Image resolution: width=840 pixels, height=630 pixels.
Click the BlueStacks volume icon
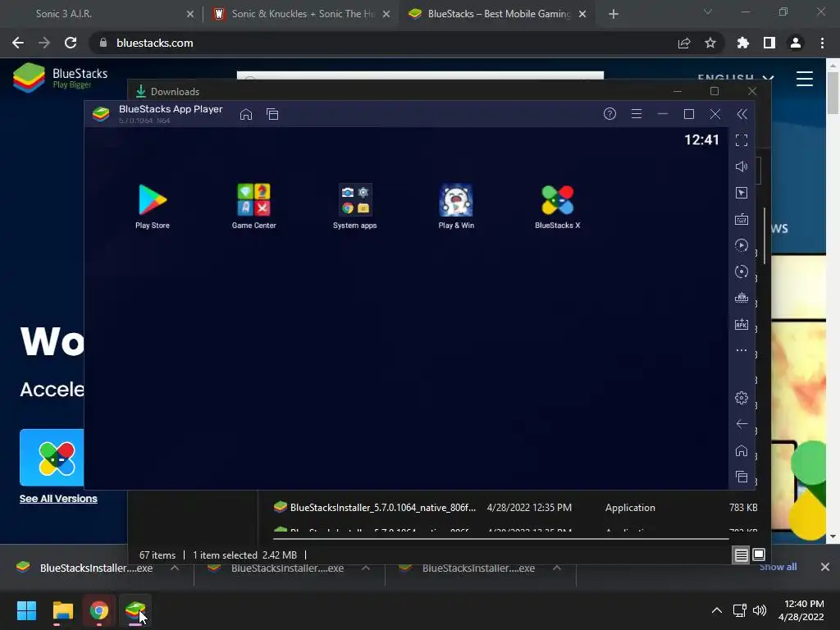pyautogui.click(x=742, y=167)
